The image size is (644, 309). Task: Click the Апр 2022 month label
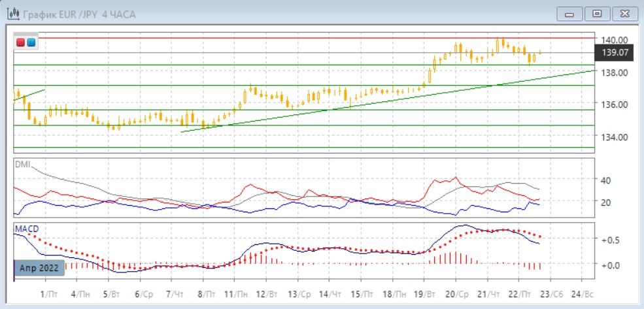39,268
